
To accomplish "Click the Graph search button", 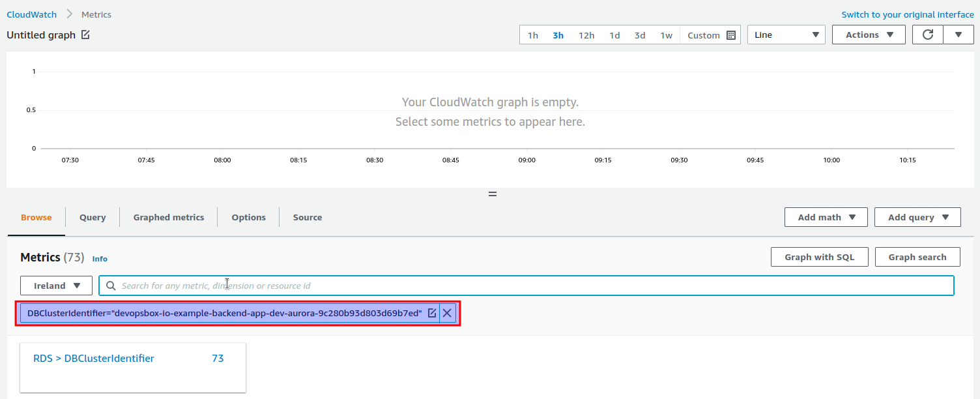I will click(x=917, y=256).
